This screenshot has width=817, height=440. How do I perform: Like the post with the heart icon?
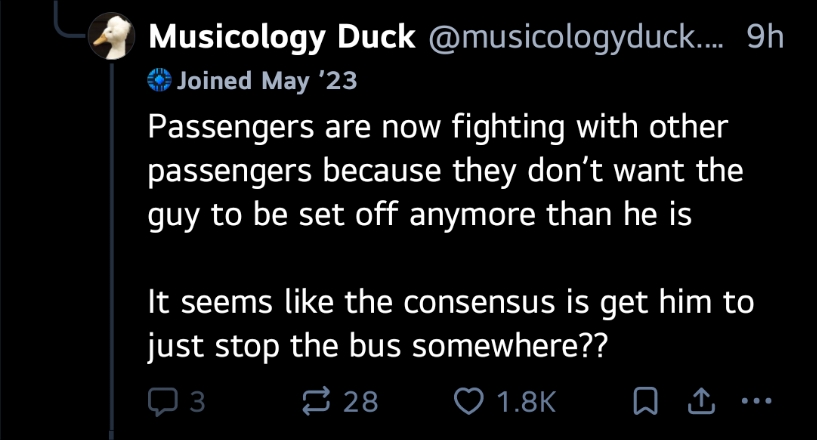pos(468,401)
